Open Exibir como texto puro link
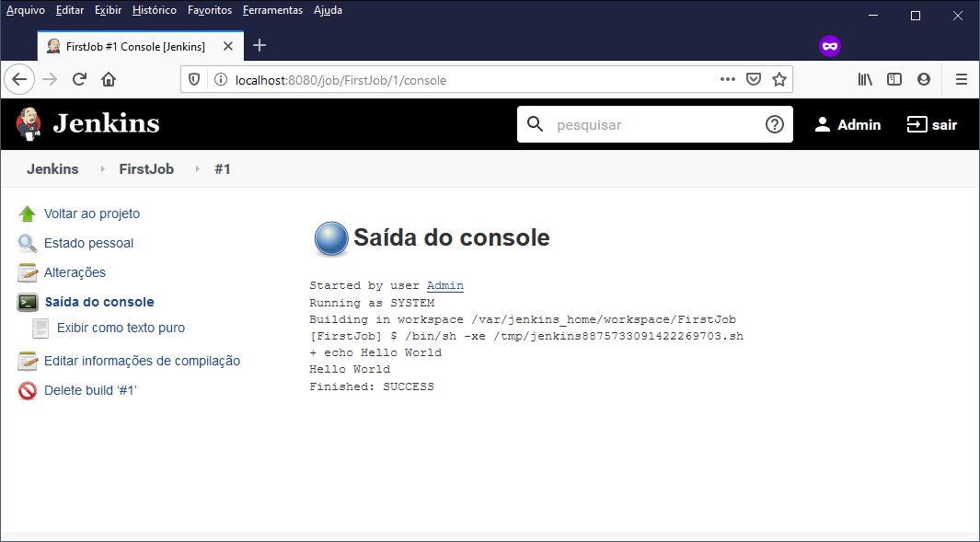The image size is (980, 542). click(121, 328)
